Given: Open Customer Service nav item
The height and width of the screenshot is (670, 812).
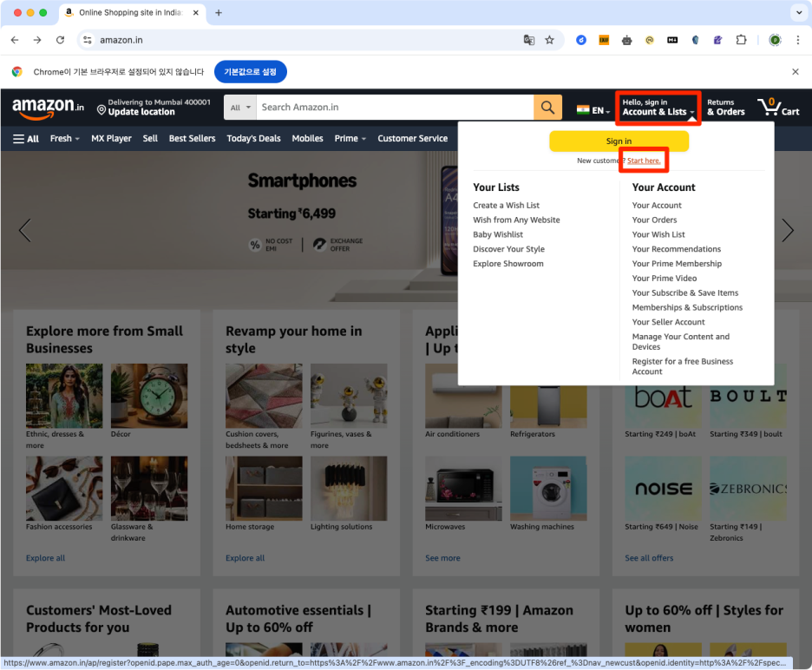Looking at the screenshot, I should (x=413, y=138).
